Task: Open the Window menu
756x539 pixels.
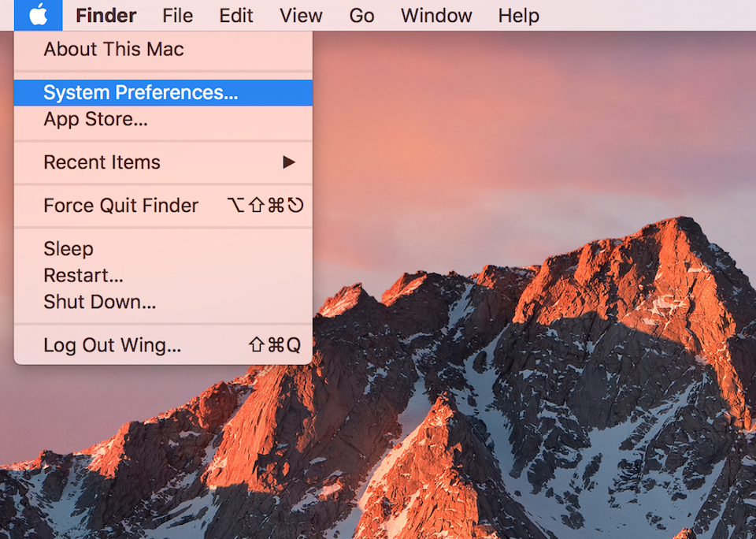Action: pyautogui.click(x=436, y=15)
